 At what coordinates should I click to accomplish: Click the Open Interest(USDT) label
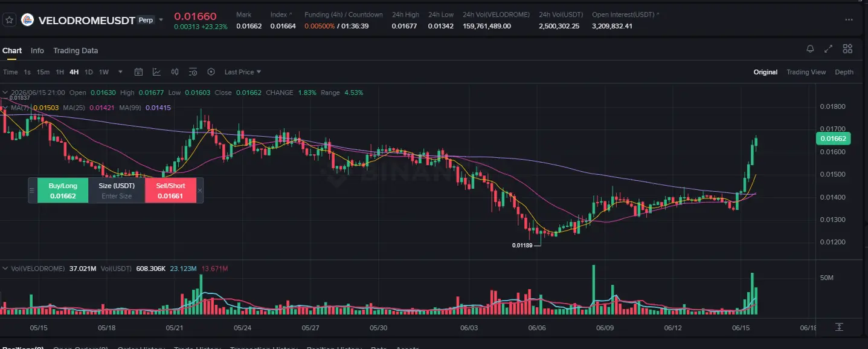623,15
